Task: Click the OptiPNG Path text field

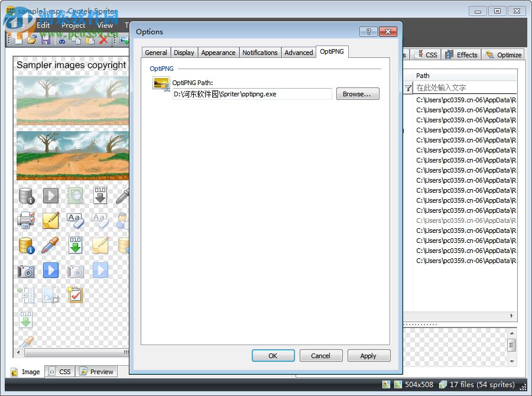Action: pos(252,94)
